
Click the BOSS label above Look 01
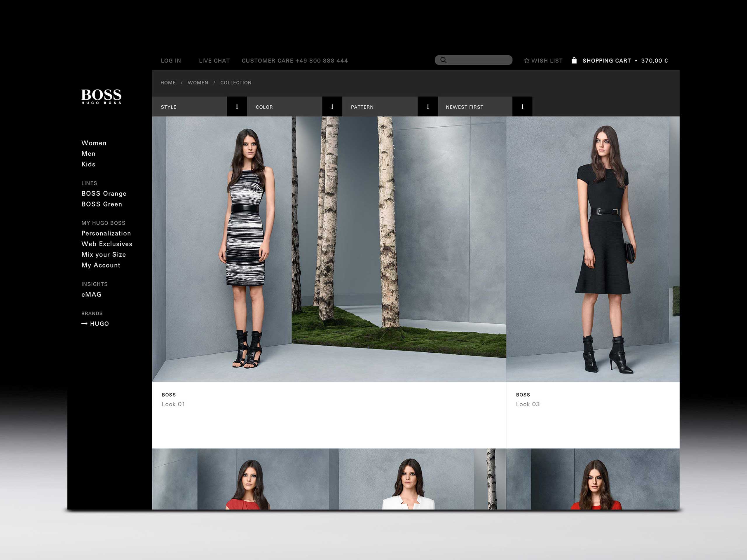(x=169, y=395)
